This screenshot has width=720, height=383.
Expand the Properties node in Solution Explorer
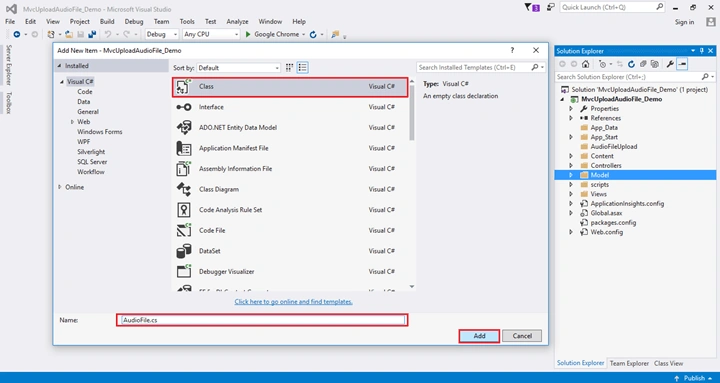[x=571, y=108]
